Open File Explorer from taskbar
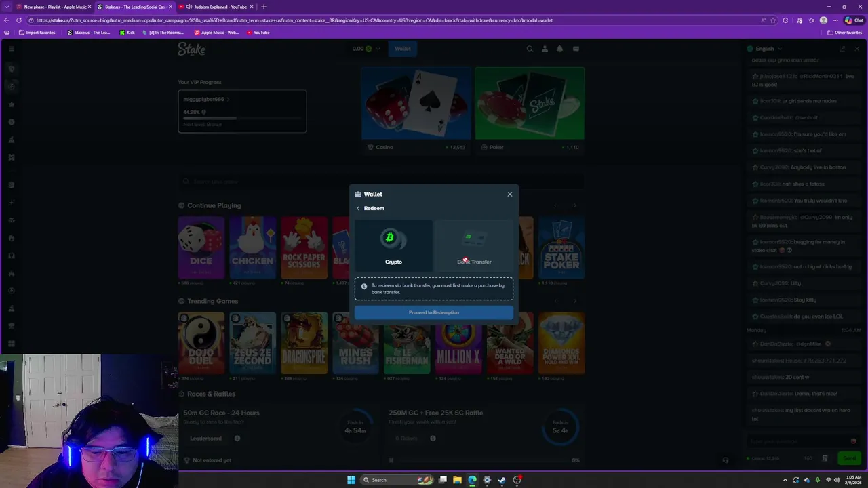Viewport: 868px width, 488px height. [x=457, y=480]
